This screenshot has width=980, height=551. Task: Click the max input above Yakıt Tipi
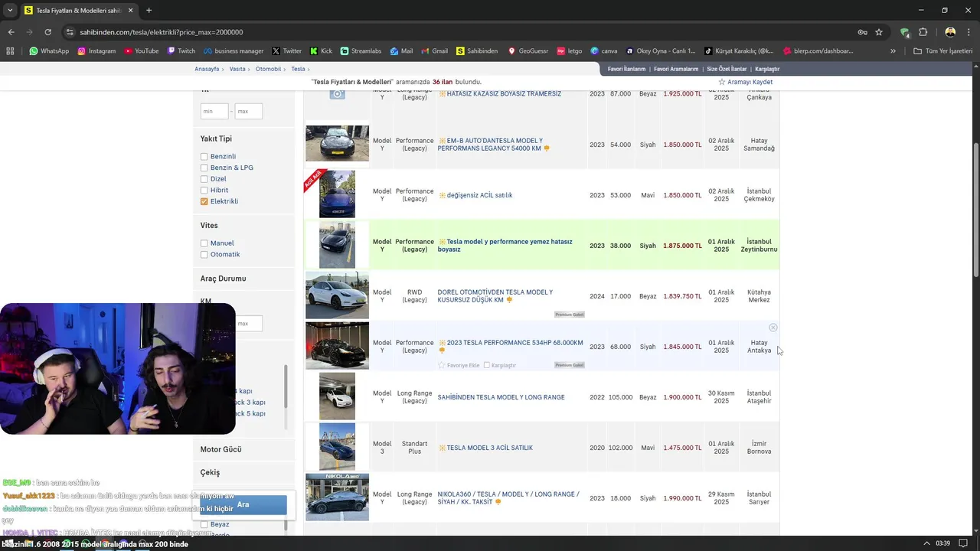click(x=249, y=111)
